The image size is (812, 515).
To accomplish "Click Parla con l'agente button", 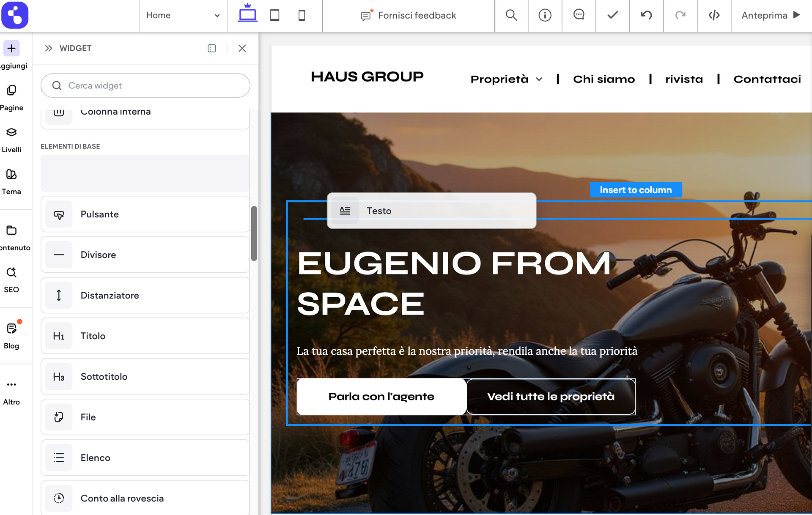I will (381, 397).
